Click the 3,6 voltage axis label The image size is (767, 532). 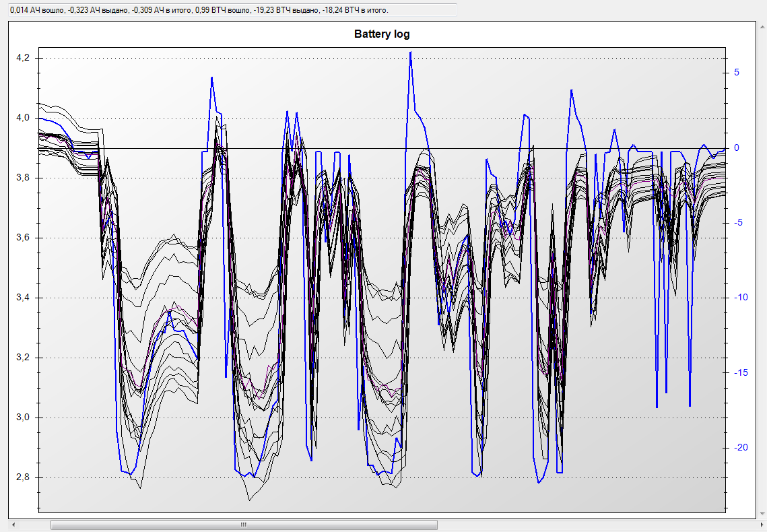[23, 238]
